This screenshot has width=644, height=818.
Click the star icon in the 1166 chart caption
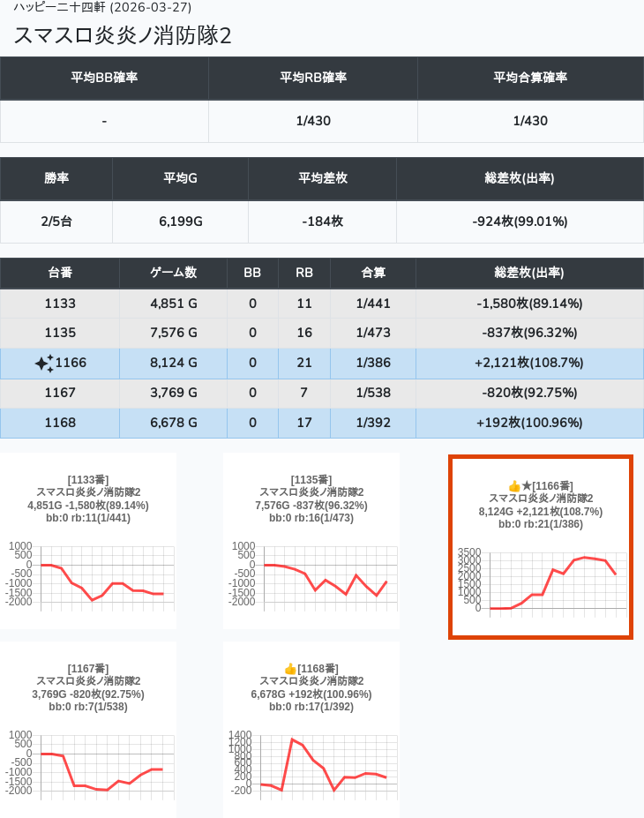point(526,486)
